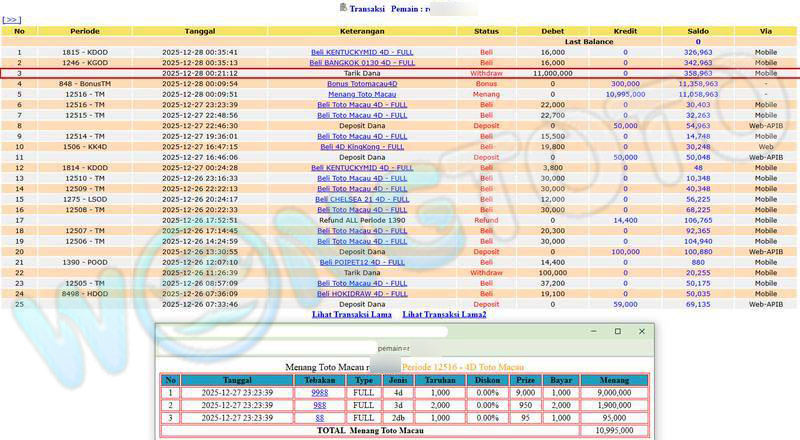Open Beli CHELSEA 21 4D - FULL link
The image size is (800, 440).
point(362,199)
